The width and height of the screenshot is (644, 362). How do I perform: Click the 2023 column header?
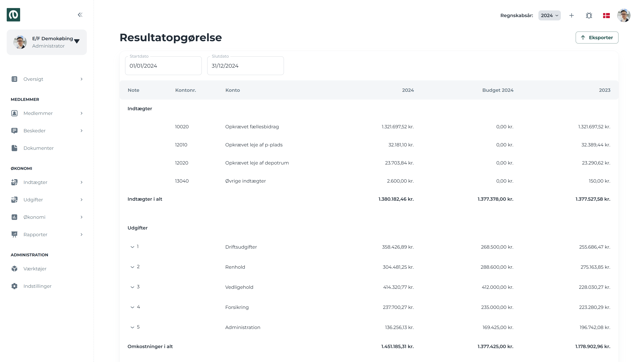coord(604,90)
